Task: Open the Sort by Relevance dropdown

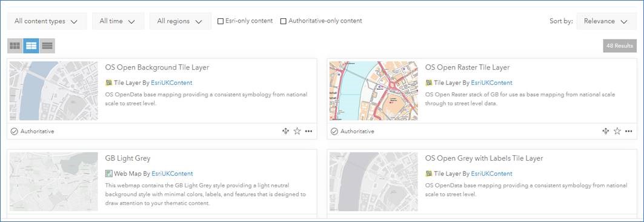Action: tap(606, 21)
